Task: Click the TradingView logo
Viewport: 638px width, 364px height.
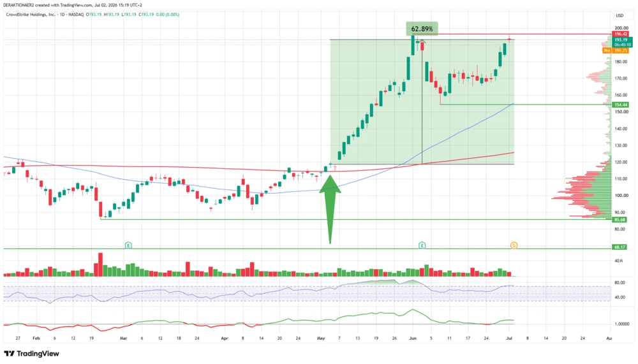Action: click(x=32, y=353)
